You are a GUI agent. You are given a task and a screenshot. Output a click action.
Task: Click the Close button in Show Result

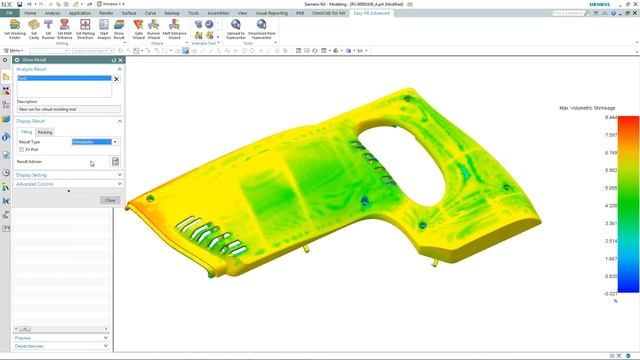tap(110, 200)
